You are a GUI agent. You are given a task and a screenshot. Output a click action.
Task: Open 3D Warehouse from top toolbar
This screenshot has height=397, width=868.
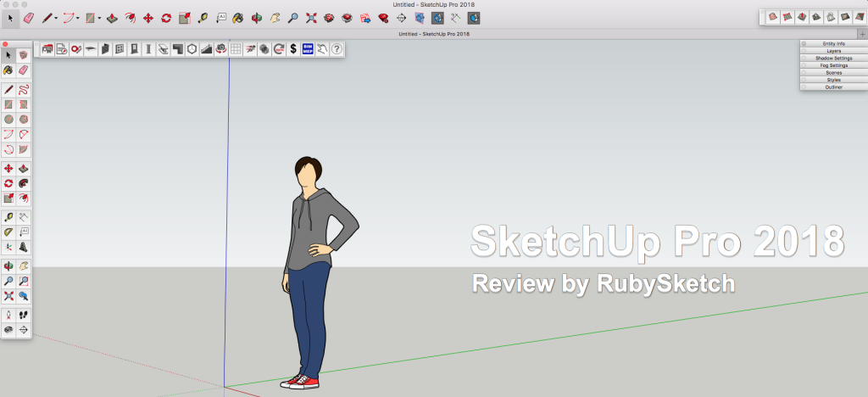coord(329,18)
